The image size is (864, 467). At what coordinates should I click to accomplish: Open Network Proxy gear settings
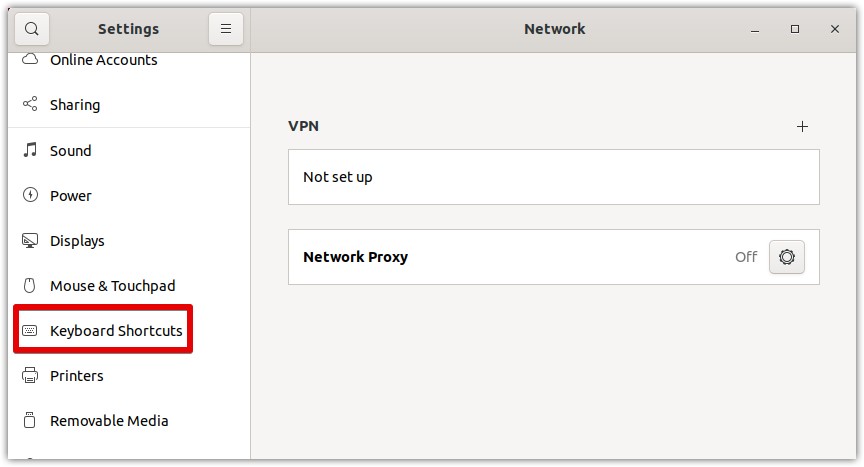click(787, 257)
